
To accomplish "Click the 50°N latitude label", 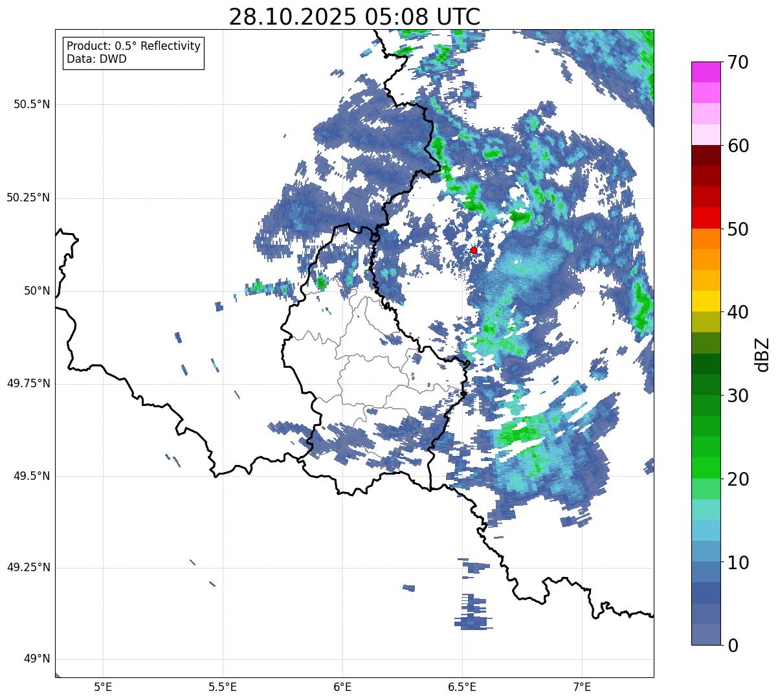I will [x=36, y=291].
